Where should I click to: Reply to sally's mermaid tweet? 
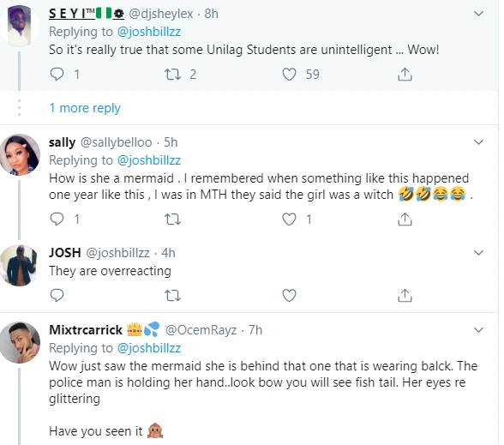coord(57,219)
